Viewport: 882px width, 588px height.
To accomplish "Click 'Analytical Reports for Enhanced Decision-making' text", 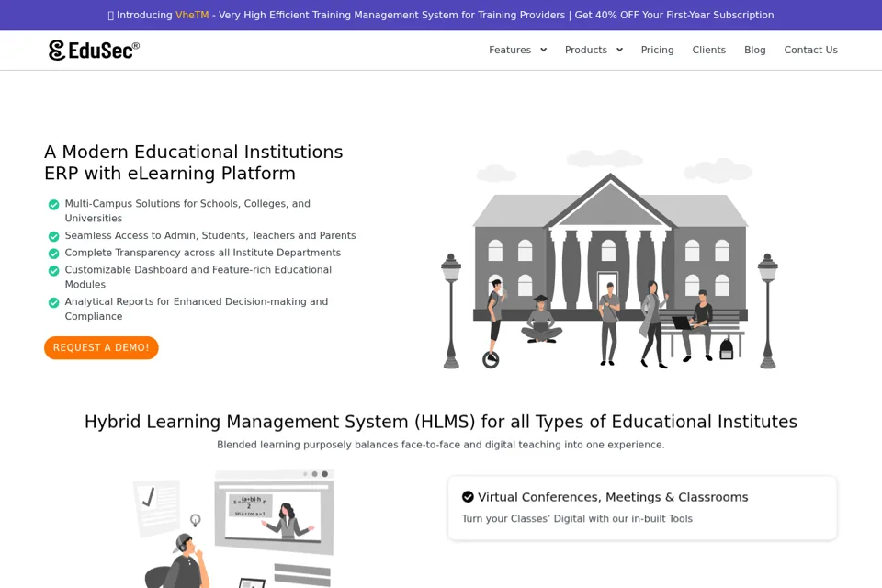I will (x=197, y=309).
